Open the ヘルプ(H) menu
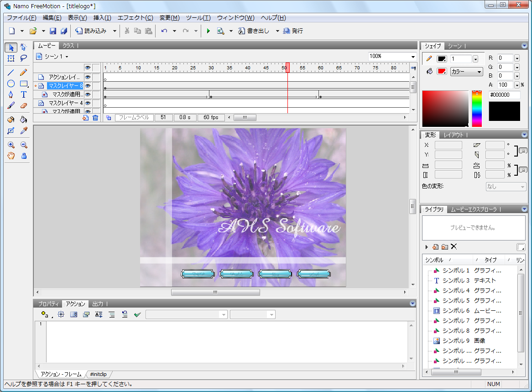 [273, 18]
